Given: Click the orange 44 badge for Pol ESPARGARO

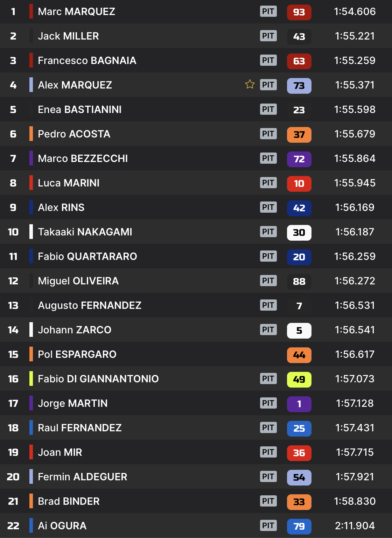Looking at the screenshot, I should (x=299, y=355).
